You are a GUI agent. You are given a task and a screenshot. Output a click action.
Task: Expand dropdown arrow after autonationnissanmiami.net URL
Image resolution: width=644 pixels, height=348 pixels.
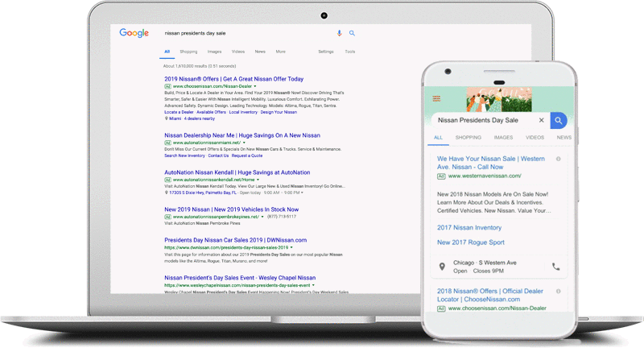coord(244,143)
